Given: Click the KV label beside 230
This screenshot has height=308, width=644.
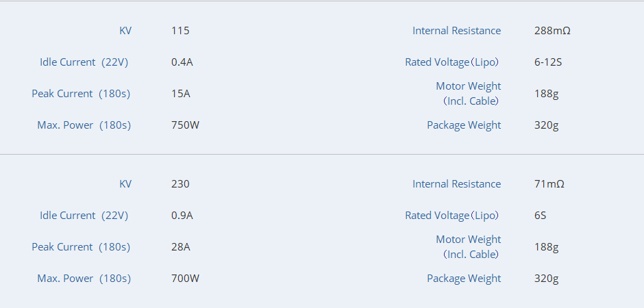Looking at the screenshot, I should click(125, 184).
